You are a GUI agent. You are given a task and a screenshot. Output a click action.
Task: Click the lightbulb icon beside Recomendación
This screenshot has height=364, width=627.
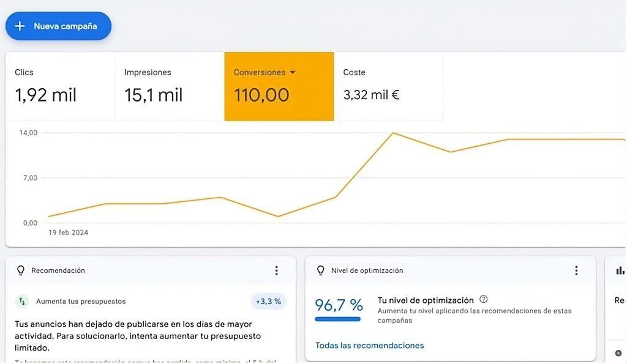click(x=21, y=270)
